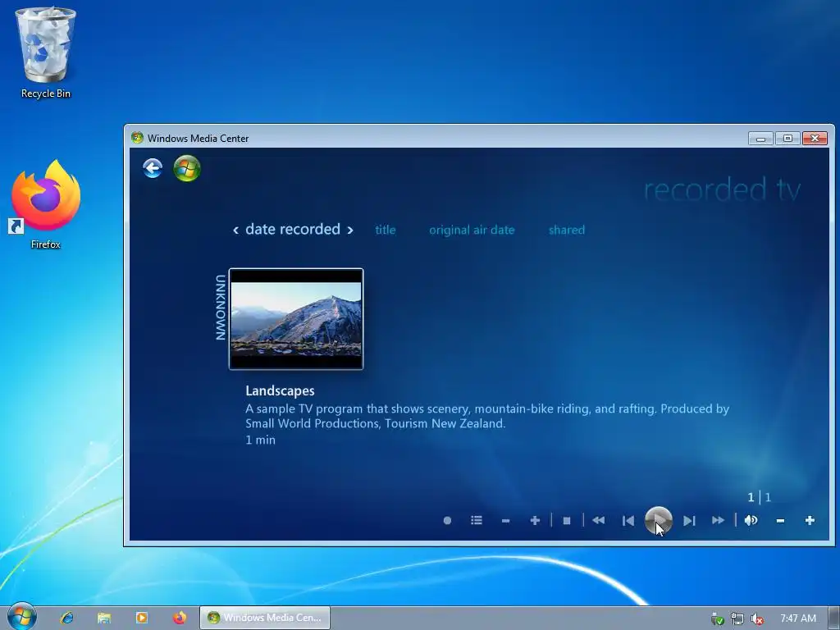Click the Show desktop strip in taskbar
Viewport: 840px width, 630px height.
[834, 618]
